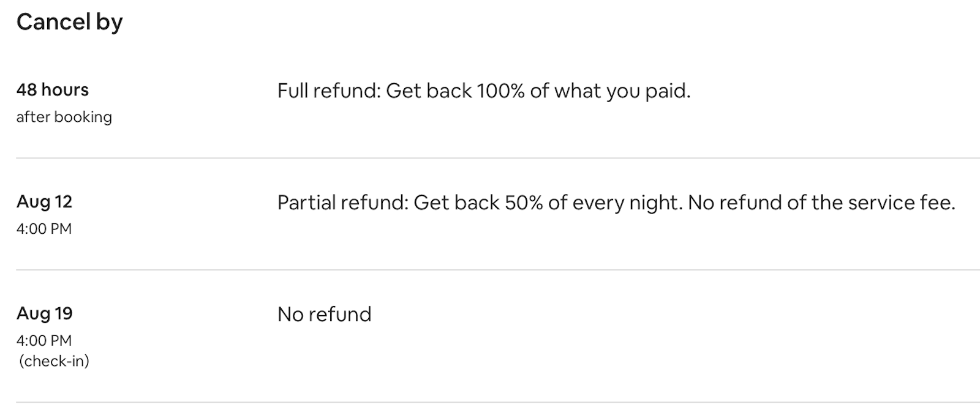980x410 pixels.
Task: Click the divider line below the Aug 12 row
Action: point(498,270)
